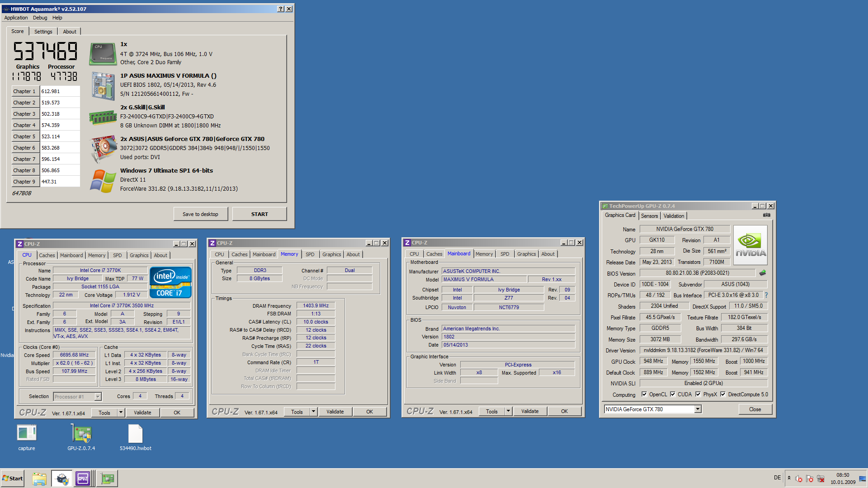Click the Intel Core i7 logo in CPU-Z
Image resolution: width=868 pixels, height=488 pixels.
(x=170, y=282)
